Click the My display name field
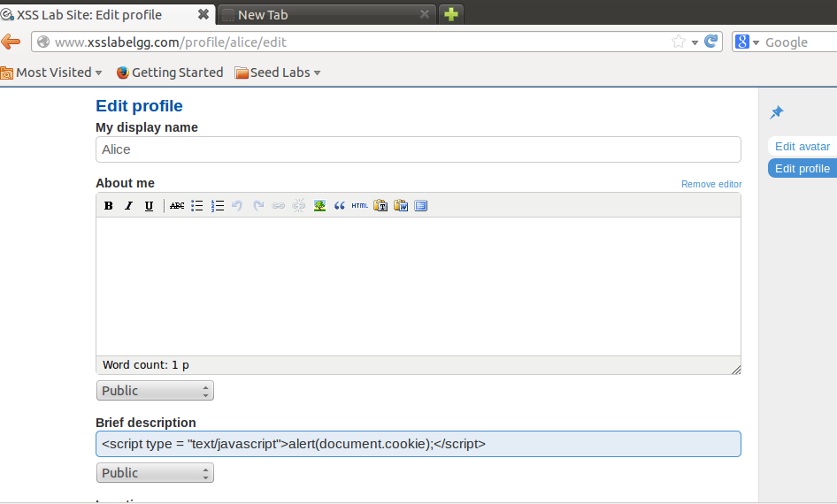This screenshot has height=504, width=837. point(418,149)
